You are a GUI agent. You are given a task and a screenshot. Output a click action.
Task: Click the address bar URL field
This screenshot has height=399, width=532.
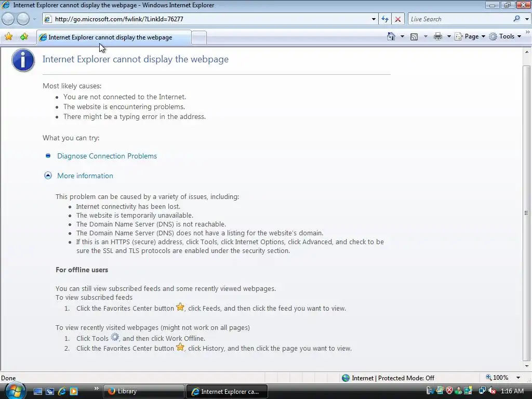(x=210, y=19)
